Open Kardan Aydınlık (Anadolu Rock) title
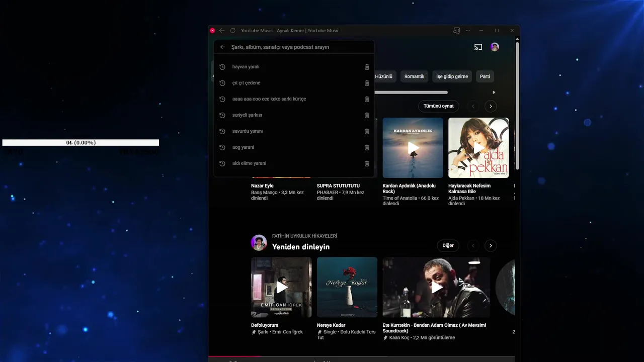 pyautogui.click(x=409, y=189)
